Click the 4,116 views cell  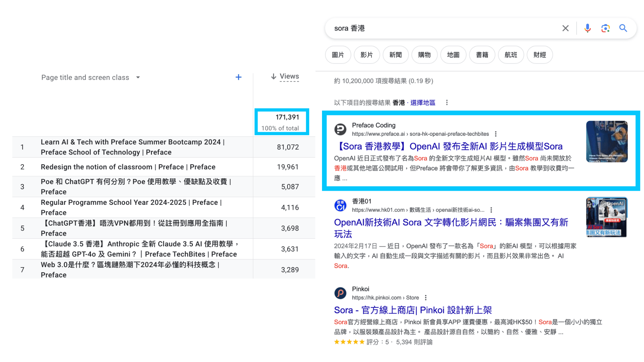click(290, 207)
